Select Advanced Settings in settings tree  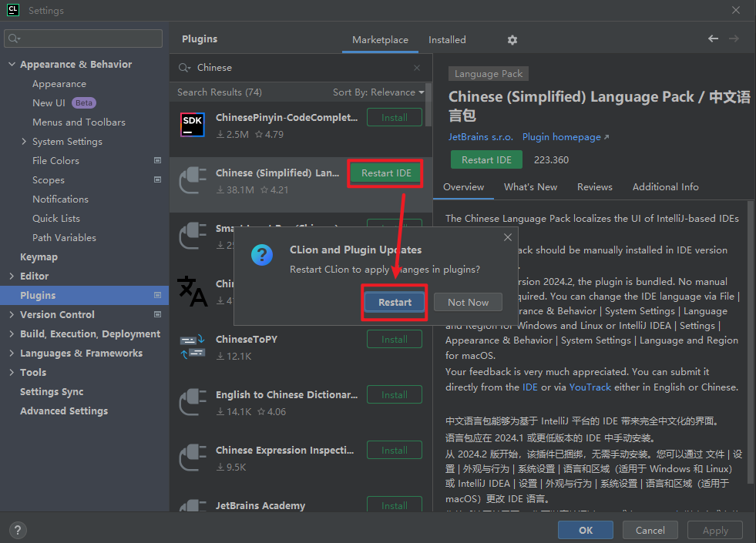[64, 411]
